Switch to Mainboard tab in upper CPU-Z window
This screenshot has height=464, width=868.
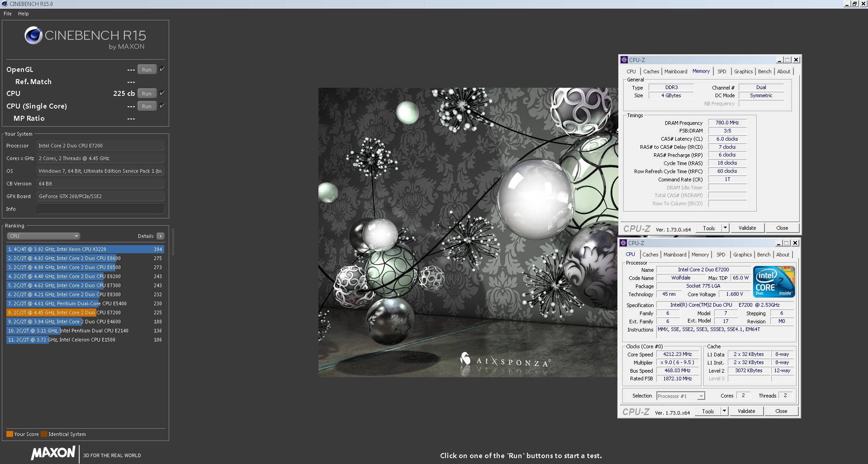(676, 71)
